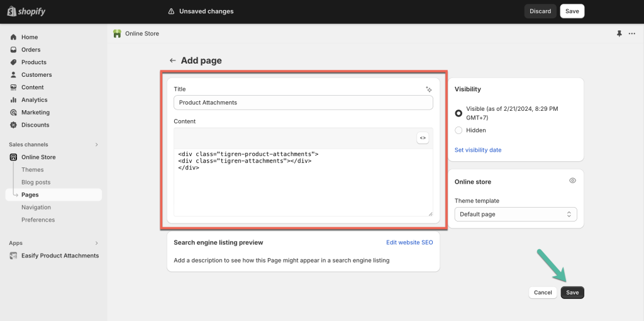Click the Easify Product Attachments app icon
The image size is (644, 321).
[x=13, y=256]
